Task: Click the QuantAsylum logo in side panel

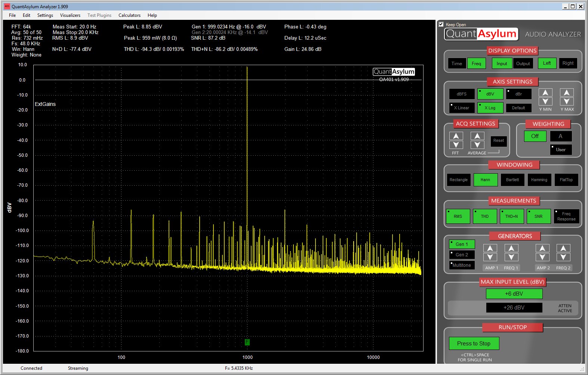Action: click(x=481, y=34)
